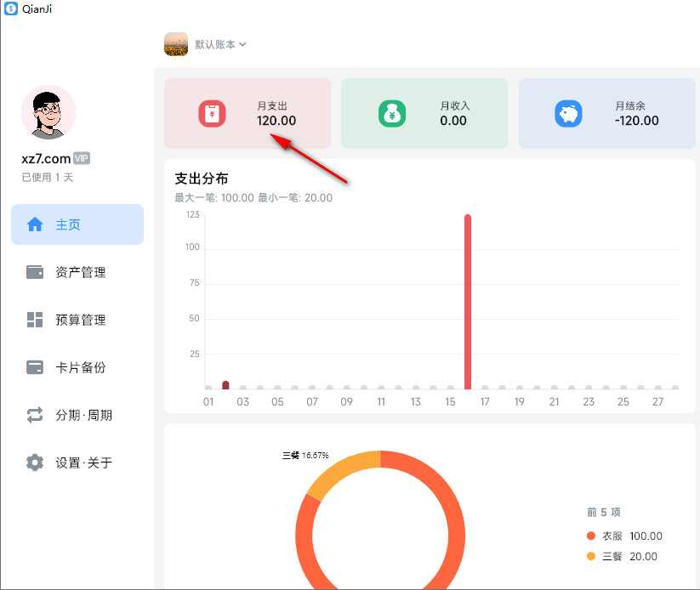Open the user avatar profile picture
The height and width of the screenshot is (590, 700).
coord(48,112)
